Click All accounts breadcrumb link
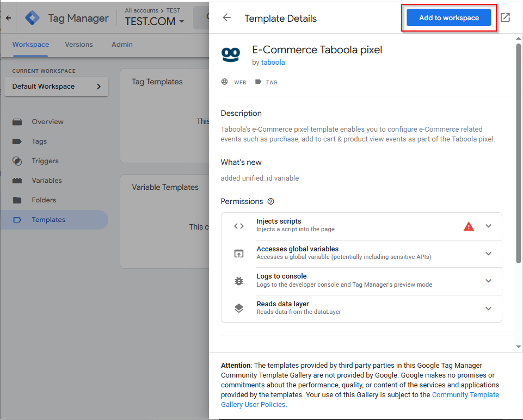The width and height of the screenshot is (523, 420). click(141, 10)
